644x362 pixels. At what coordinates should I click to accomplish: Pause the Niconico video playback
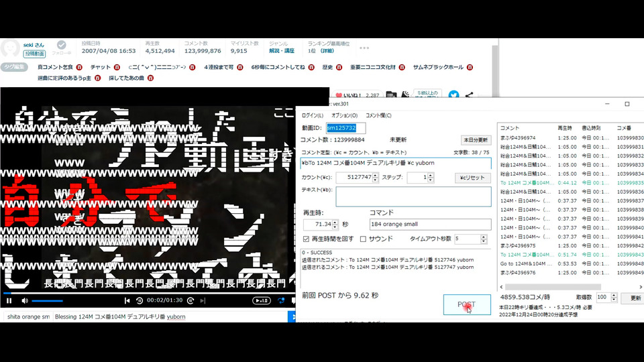pyautogui.click(x=9, y=301)
